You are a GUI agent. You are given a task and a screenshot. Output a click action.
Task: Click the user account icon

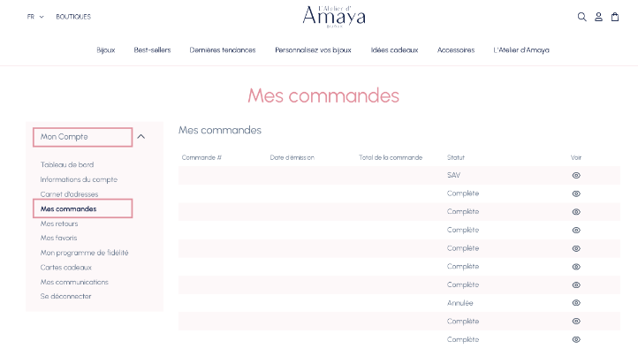[598, 17]
